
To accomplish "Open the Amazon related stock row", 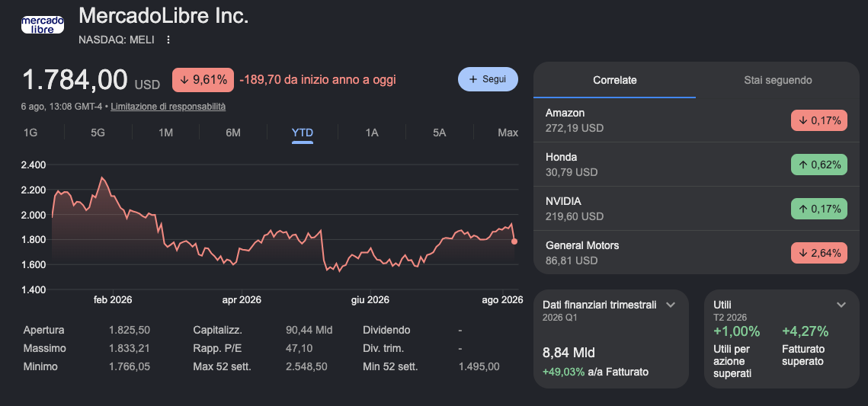I will (697, 120).
